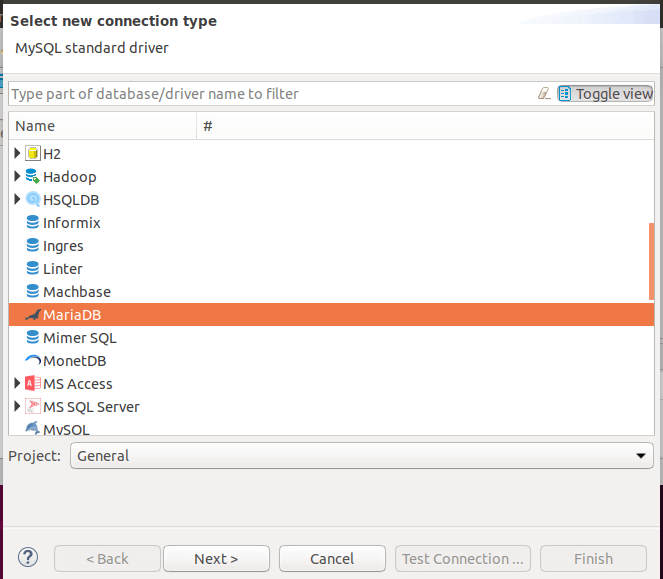Viewport: 663px width, 579px height.
Task: Click the Hadoop driver icon
Action: [x=33, y=177]
